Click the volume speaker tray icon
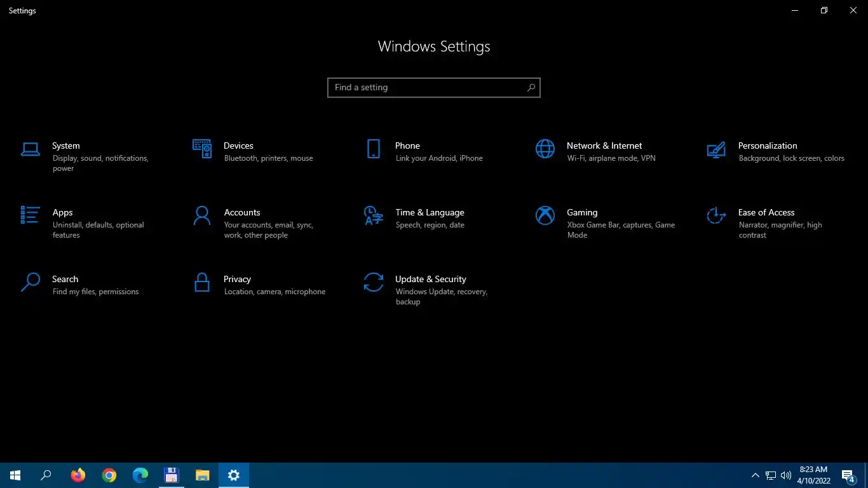 [786, 475]
